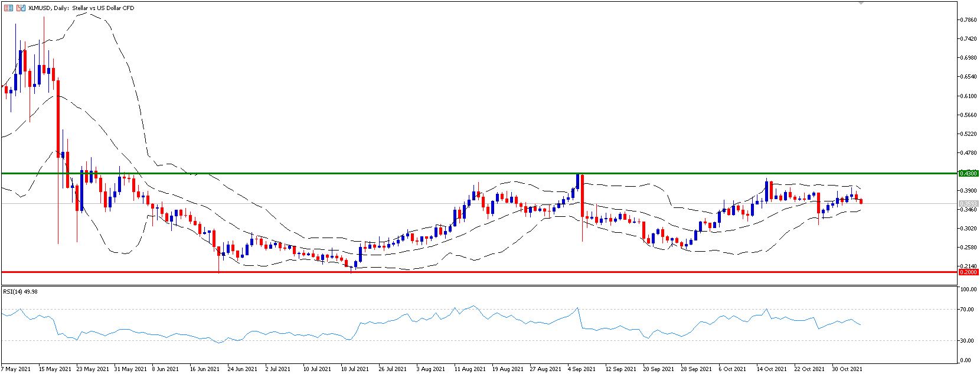This screenshot has width=980, height=374.
Task: Click the 30 Oct 2021 date label
Action: click(848, 369)
